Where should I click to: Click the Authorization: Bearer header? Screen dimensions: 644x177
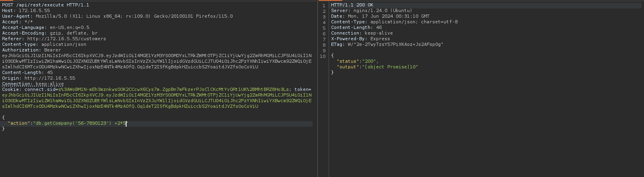pyautogui.click(x=31, y=50)
